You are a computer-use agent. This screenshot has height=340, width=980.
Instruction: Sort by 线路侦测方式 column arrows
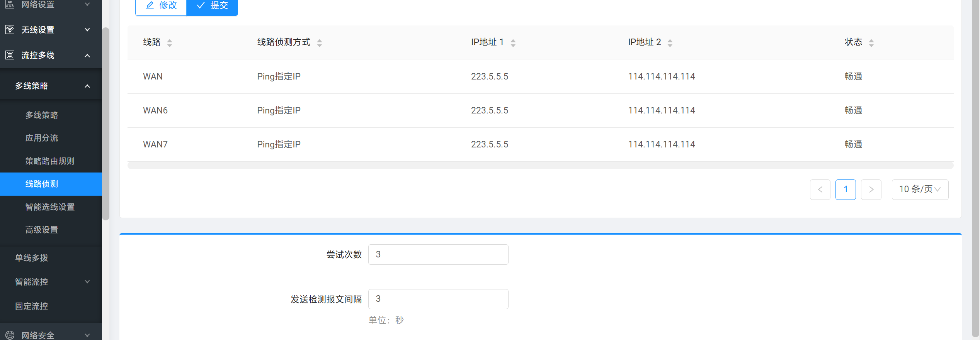coord(319,43)
